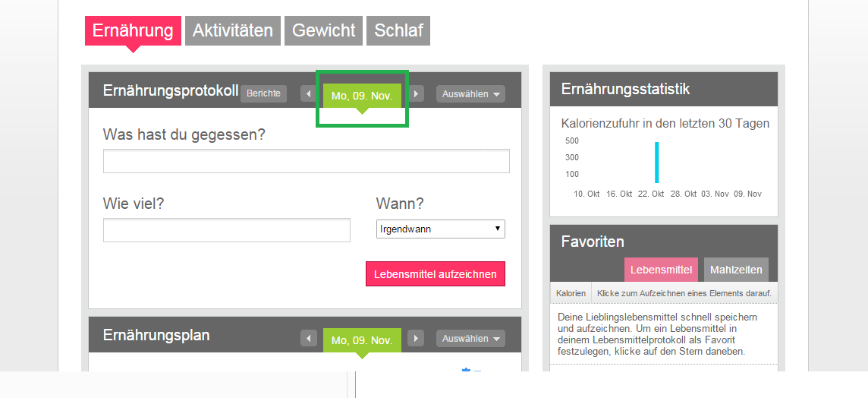Click the blue calorie bar in chart
This screenshot has height=398, width=868.
tap(656, 163)
